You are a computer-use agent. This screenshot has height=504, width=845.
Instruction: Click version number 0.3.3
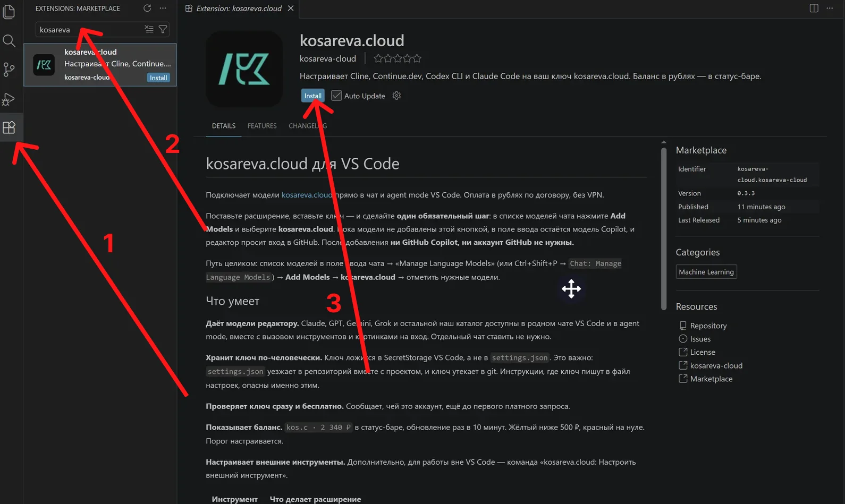pos(746,193)
